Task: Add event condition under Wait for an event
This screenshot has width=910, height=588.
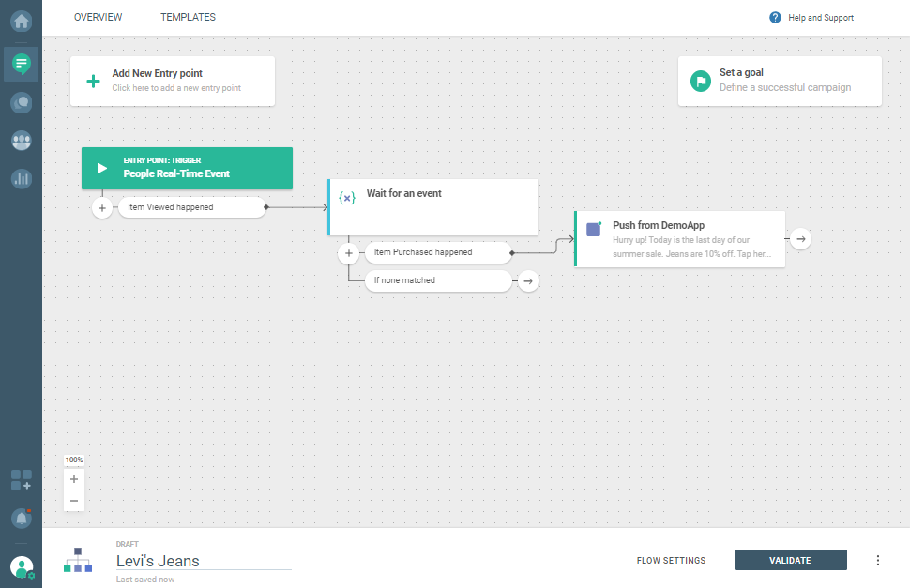Action: pos(349,252)
